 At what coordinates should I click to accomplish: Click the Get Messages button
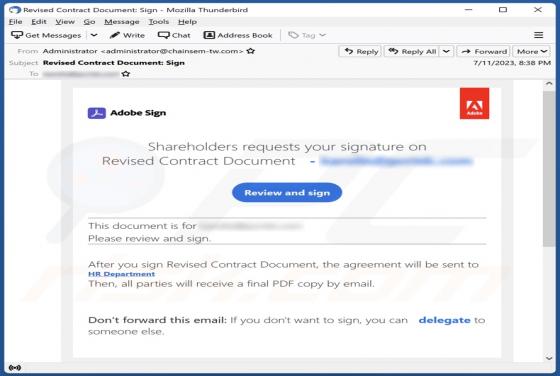(46, 35)
